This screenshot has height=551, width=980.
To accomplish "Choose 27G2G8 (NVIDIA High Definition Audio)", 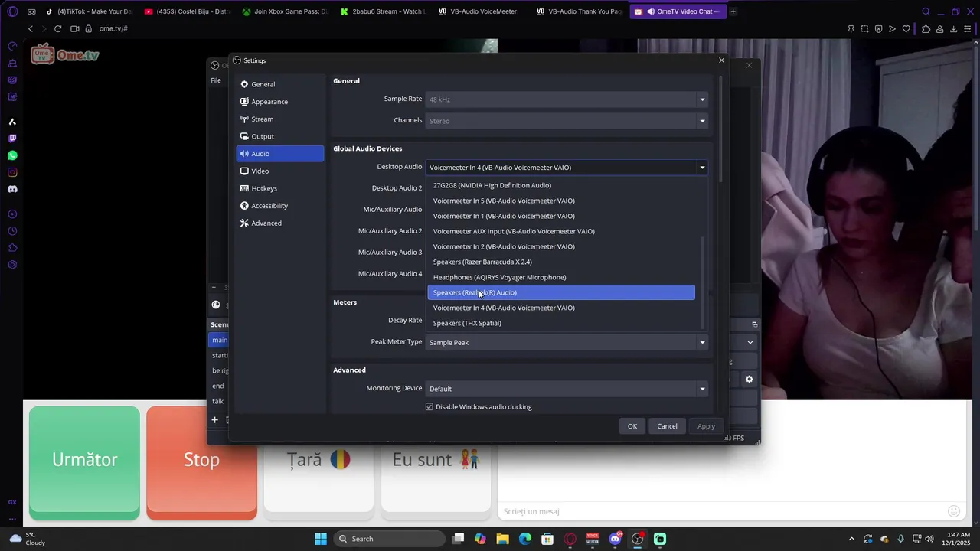I will point(561,185).
